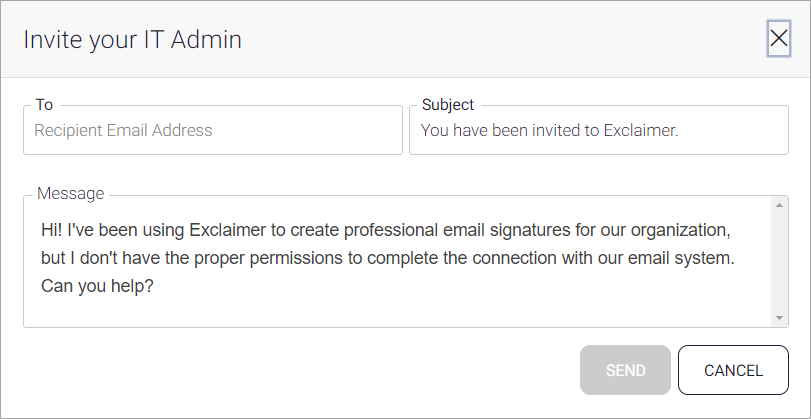
Task: Click the Message box scrollbar track
Action: click(780, 260)
